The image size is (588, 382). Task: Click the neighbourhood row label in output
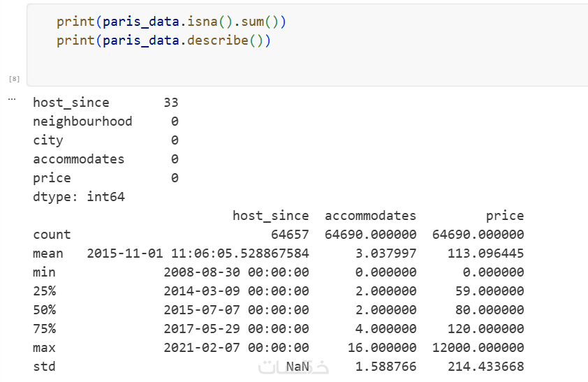(82, 122)
